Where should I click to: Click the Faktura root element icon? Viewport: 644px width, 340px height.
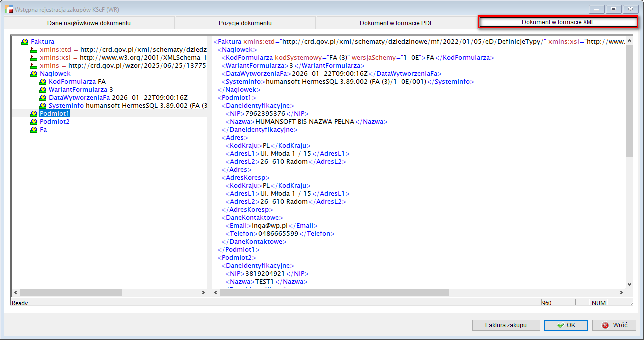click(25, 42)
